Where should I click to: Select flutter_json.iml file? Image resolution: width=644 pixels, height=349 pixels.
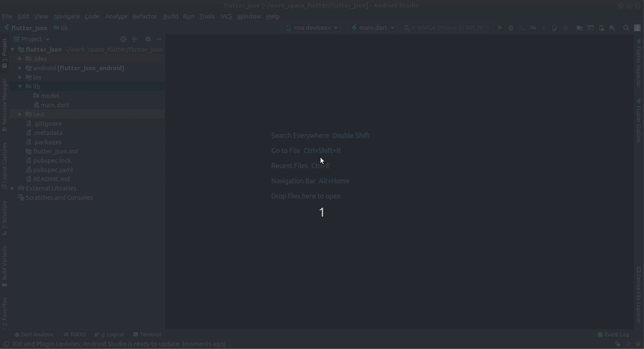point(55,151)
